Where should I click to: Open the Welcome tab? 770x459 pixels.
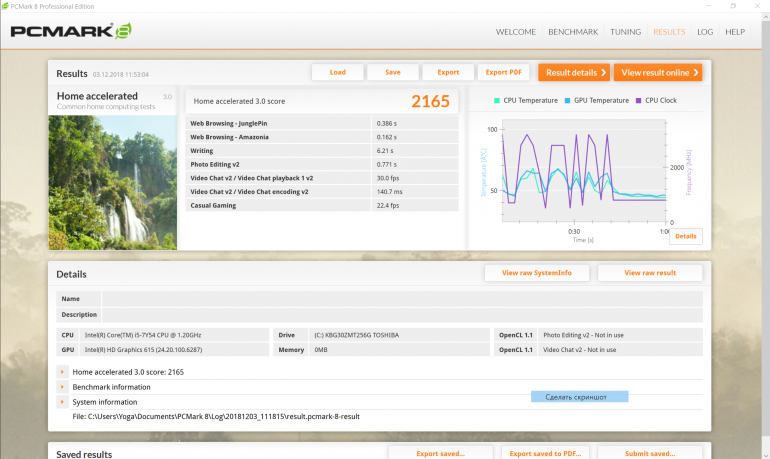[516, 32]
